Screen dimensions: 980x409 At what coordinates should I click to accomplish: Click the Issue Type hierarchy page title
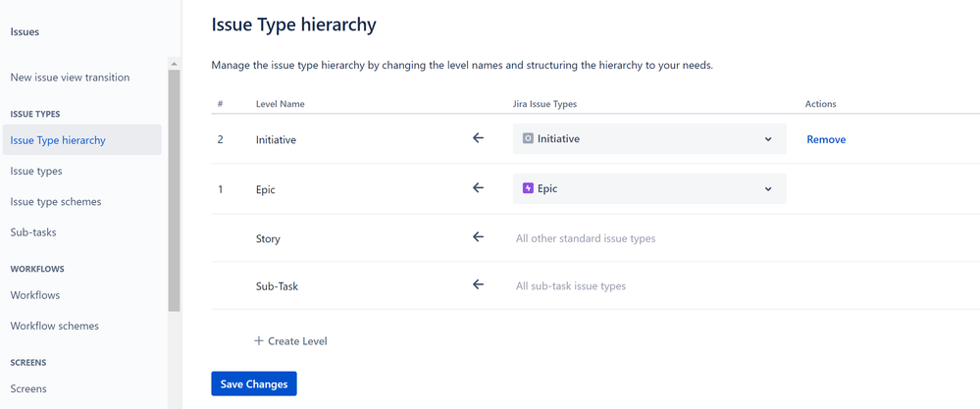[x=293, y=25]
